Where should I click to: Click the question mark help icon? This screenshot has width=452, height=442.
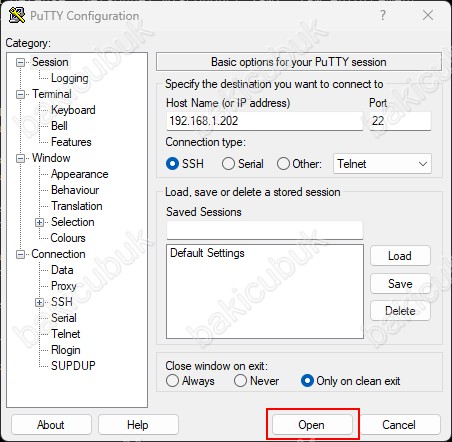[x=383, y=15]
